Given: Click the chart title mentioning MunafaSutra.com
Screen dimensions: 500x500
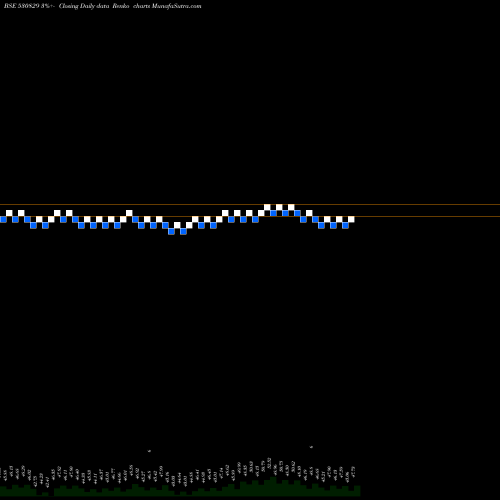Looking at the screenshot, I should [x=103, y=6].
